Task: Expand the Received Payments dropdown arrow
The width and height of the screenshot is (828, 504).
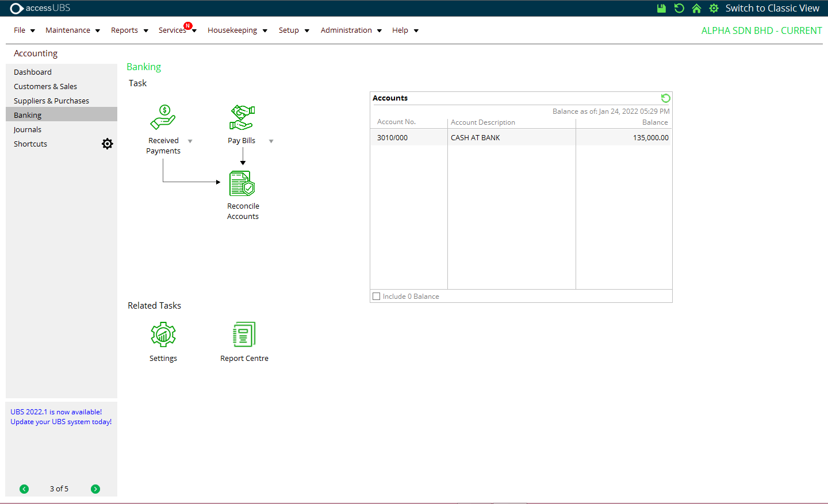Action: coord(190,141)
